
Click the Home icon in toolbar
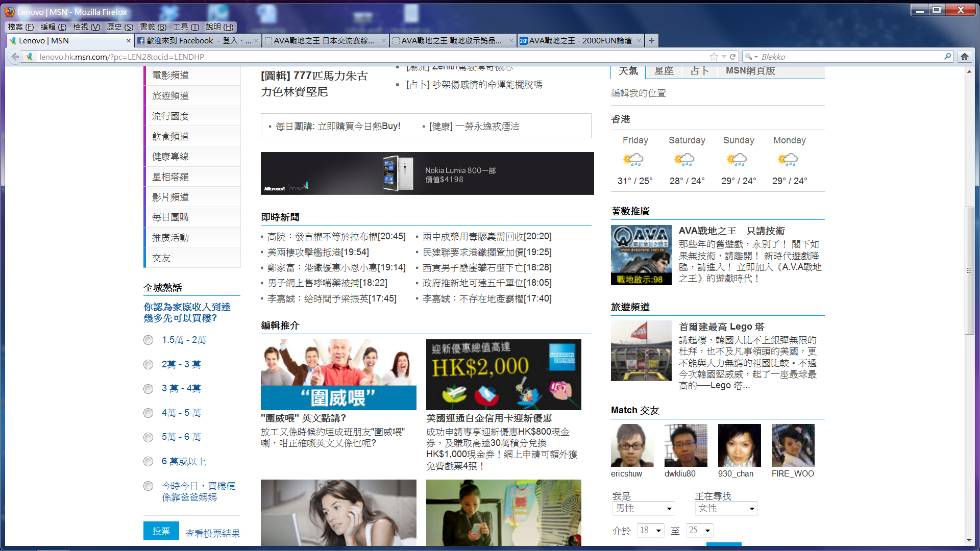[x=964, y=57]
